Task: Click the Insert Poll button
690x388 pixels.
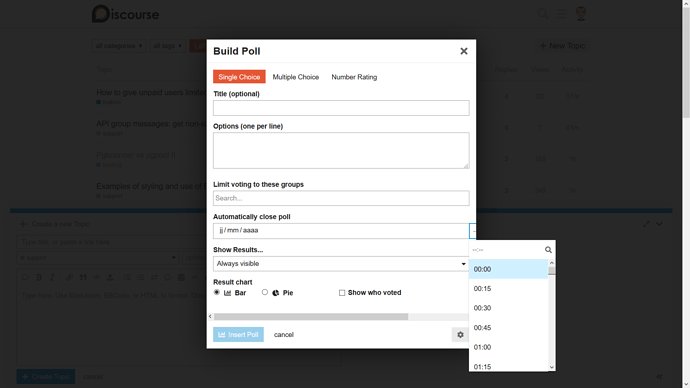Action: (x=239, y=334)
